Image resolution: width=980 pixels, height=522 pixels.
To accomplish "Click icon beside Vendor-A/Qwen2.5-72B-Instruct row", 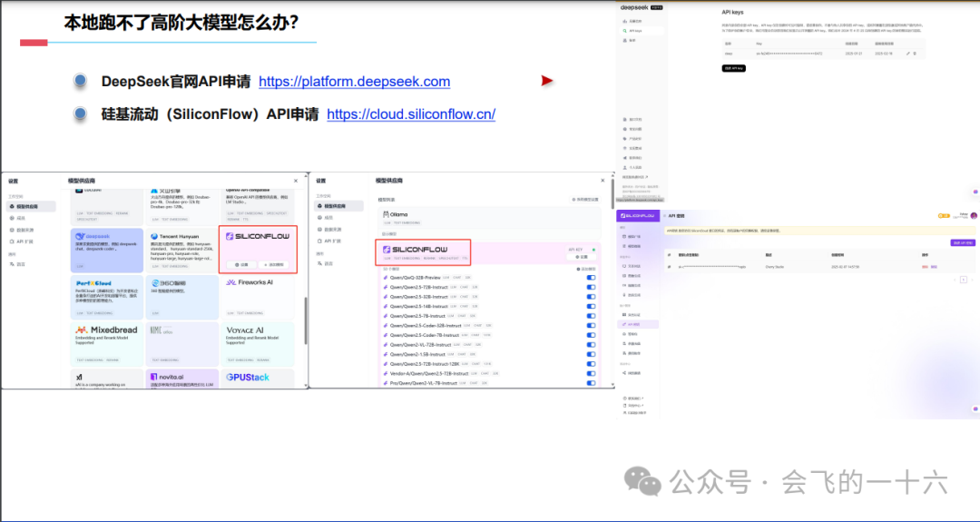I will pos(386,373).
